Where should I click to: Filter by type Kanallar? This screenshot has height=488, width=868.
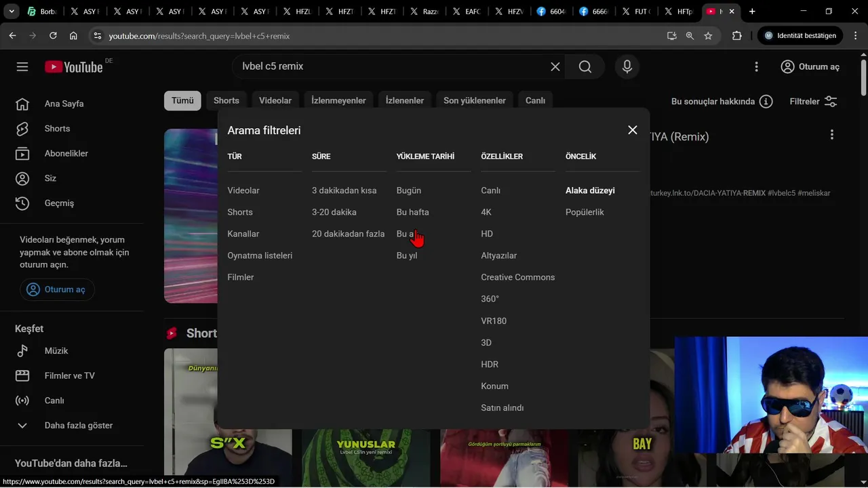tap(243, 234)
